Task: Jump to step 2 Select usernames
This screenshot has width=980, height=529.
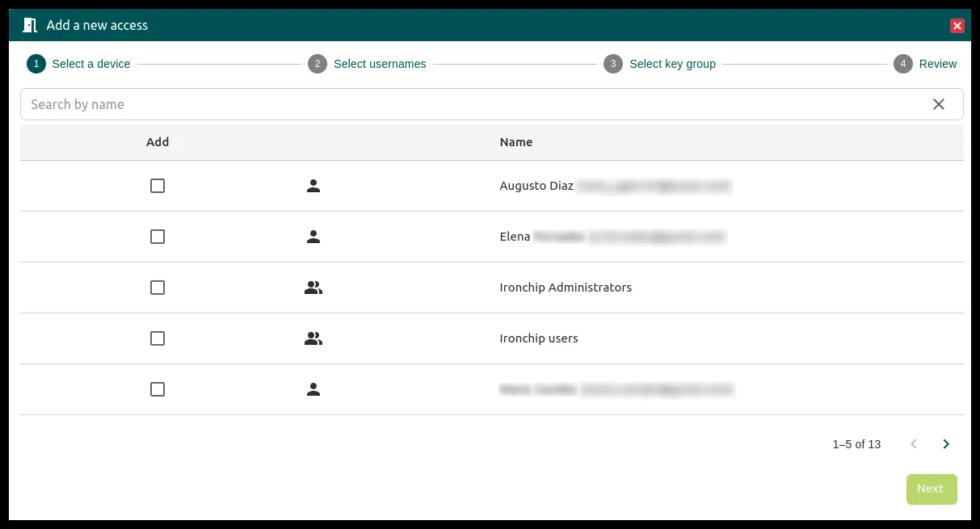Action: (367, 64)
